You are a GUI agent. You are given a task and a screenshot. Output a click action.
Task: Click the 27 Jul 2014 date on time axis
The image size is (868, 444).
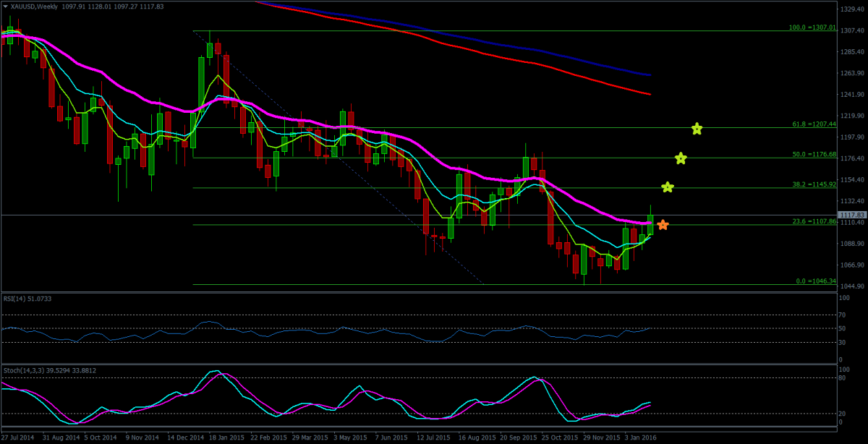pos(18,438)
